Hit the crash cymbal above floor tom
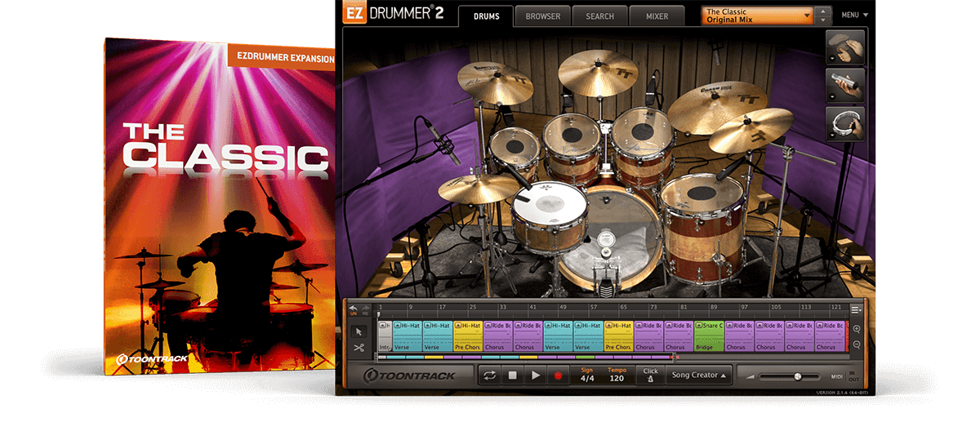Screen dimensions: 980x422 [x=751, y=131]
